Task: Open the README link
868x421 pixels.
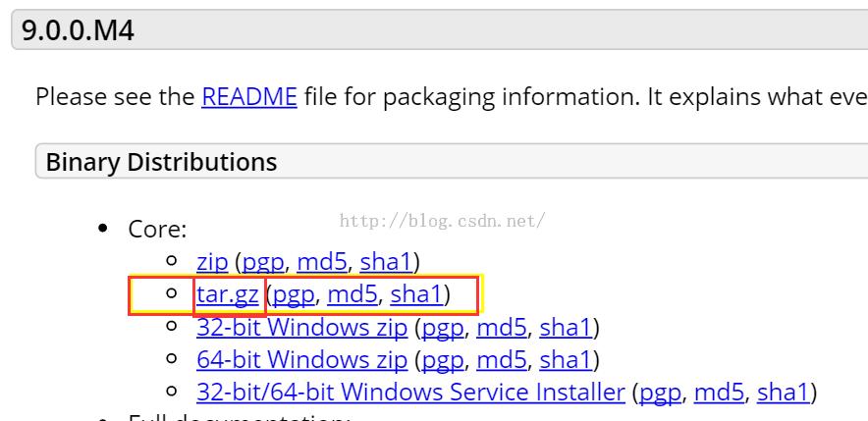Action: point(248,97)
